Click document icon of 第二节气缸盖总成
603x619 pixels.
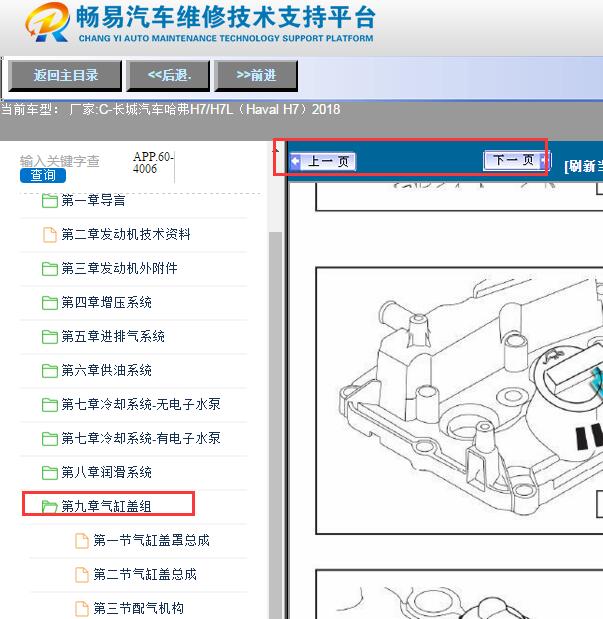82,574
